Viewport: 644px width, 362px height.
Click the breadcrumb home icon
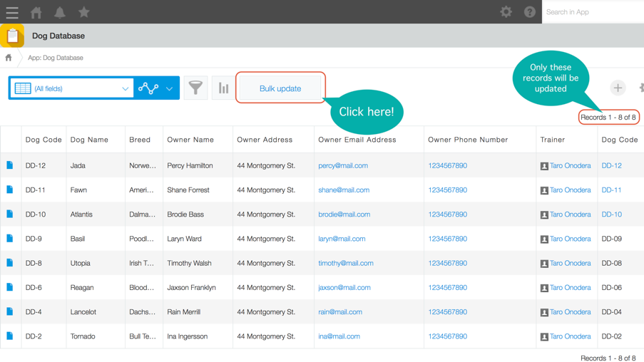9,58
